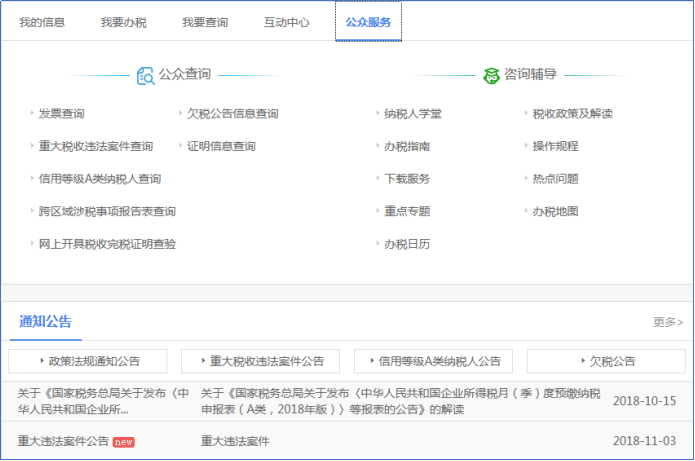Viewport: 695px width, 461px height.
Task: Click 重大税收违法案件查询 link
Action: (95, 147)
